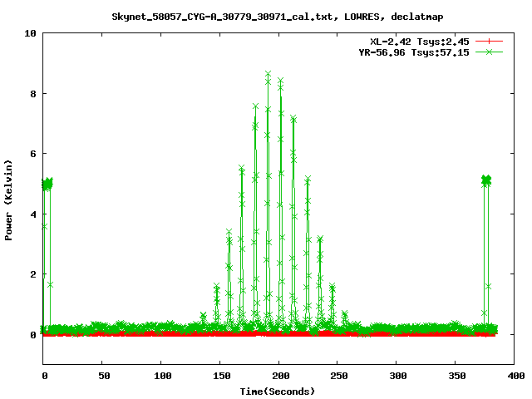Viewport: 532px width, 399px height.
Task: Click x-axis tick label 300
Action: coord(398,376)
